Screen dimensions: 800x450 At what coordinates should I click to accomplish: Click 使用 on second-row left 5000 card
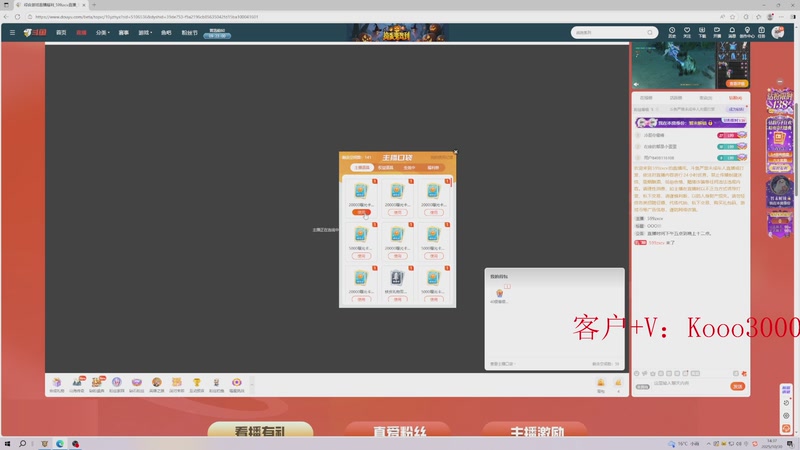pos(361,256)
